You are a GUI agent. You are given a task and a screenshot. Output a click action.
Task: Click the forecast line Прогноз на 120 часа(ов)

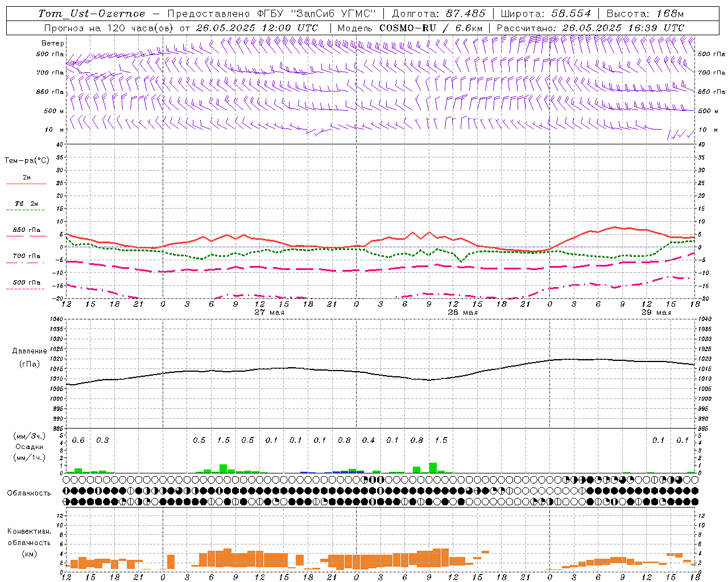click(x=109, y=28)
